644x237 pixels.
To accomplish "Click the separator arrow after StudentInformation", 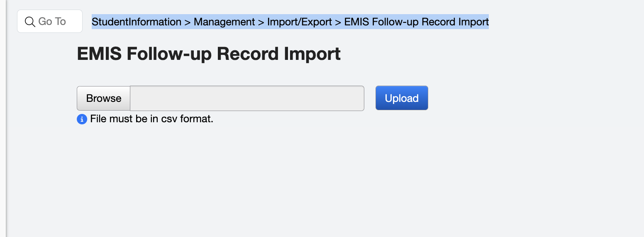I will click(188, 22).
